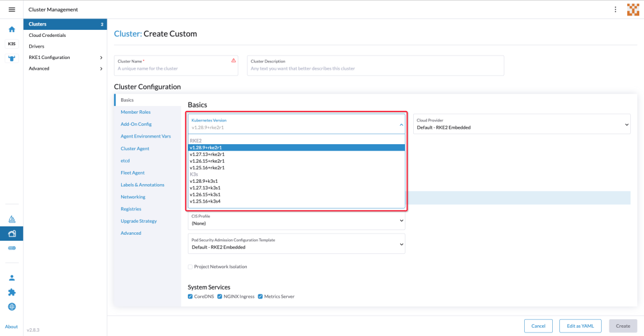Open Pod Security Admission Configuration Template dropdown
The image size is (644, 336).
[x=296, y=244]
